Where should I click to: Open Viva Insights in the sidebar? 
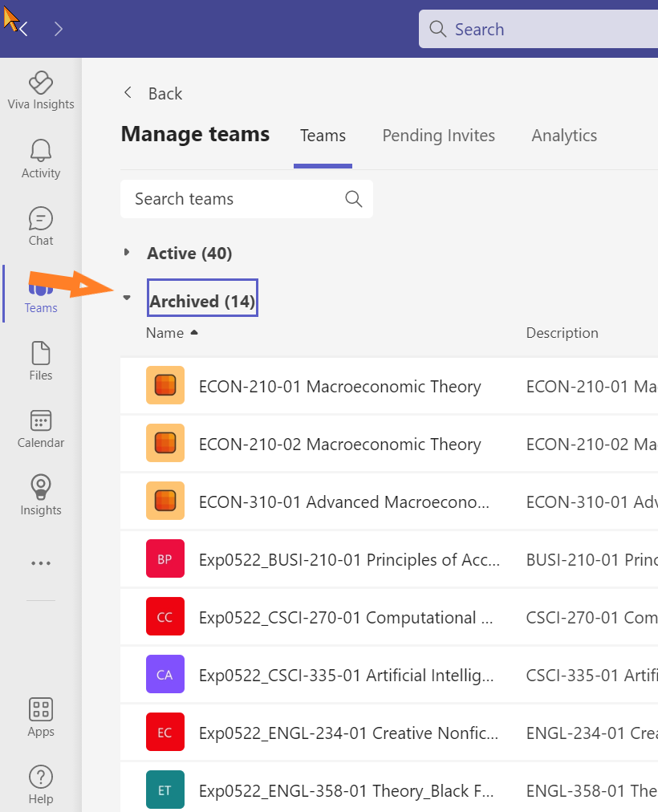[41, 90]
